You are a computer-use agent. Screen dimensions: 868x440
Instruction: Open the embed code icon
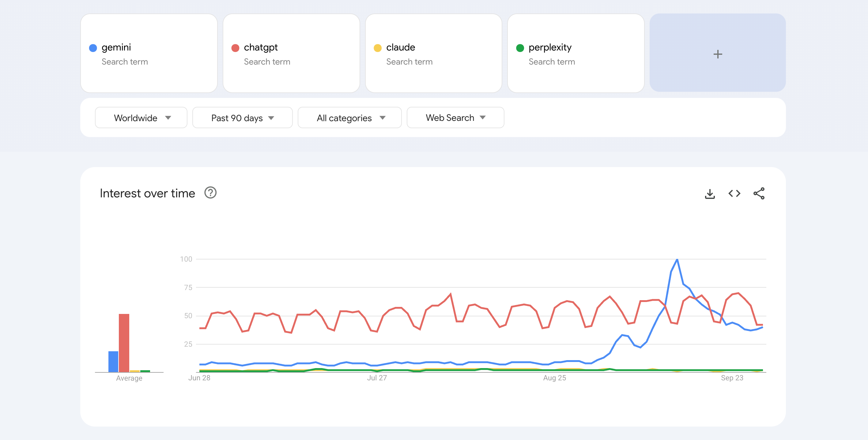click(734, 194)
